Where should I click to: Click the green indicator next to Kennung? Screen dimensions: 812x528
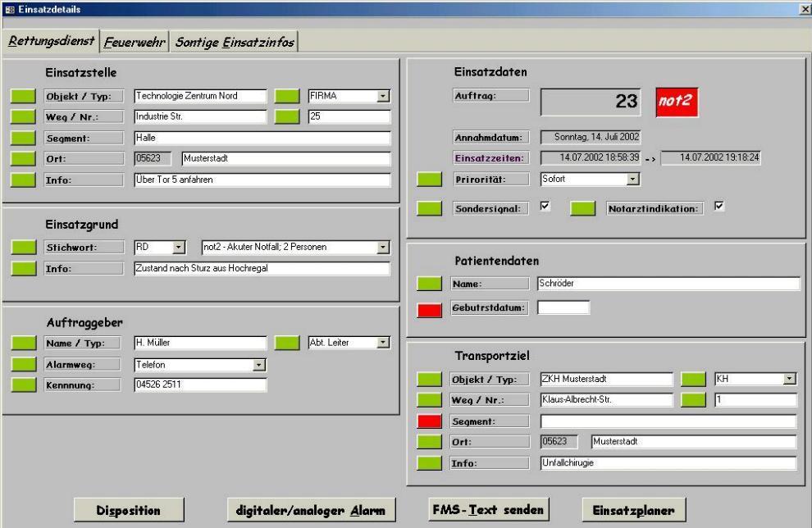click(x=24, y=385)
